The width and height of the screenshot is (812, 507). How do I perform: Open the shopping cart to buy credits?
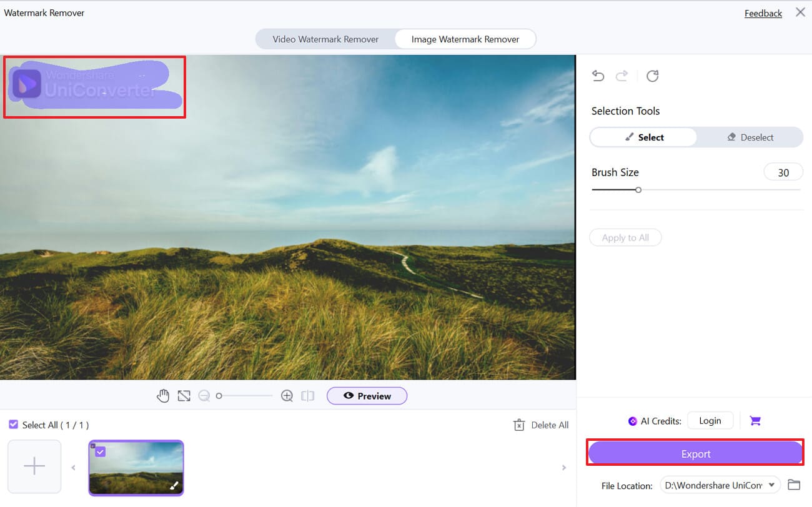pyautogui.click(x=755, y=420)
